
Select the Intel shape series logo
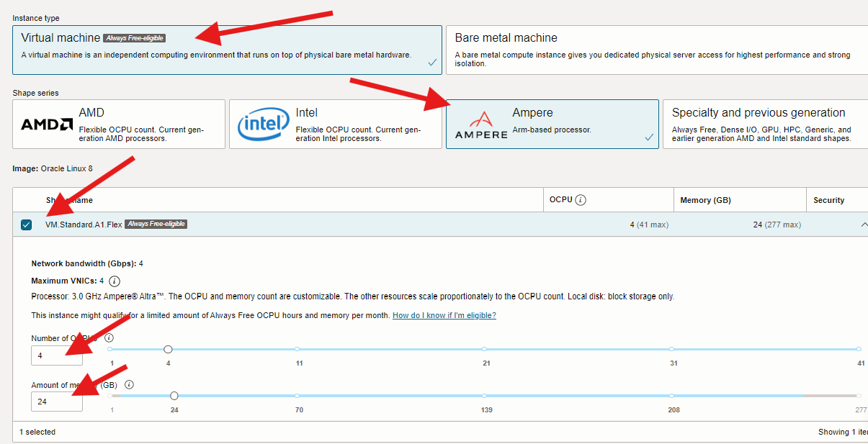pyautogui.click(x=263, y=123)
